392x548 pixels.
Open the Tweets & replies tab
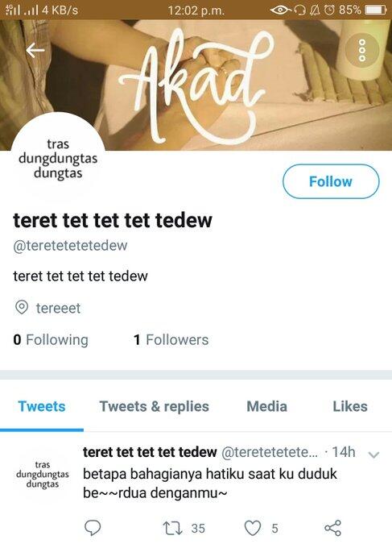coord(155,406)
